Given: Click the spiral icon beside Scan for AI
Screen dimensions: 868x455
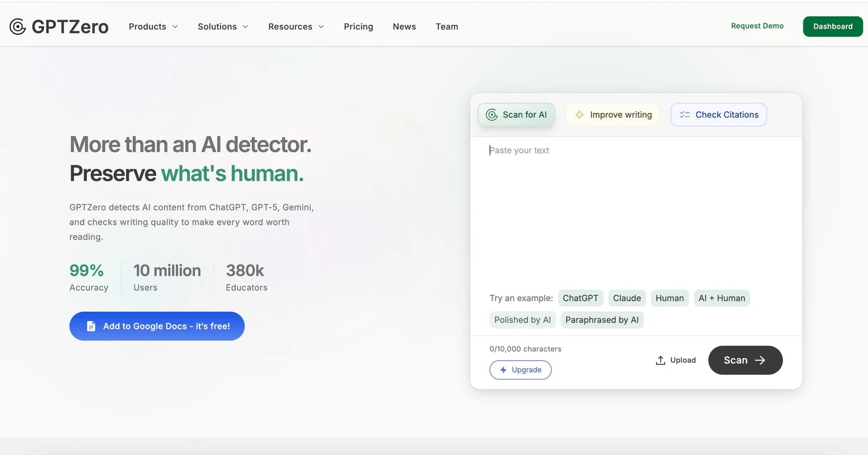Looking at the screenshot, I should point(492,114).
